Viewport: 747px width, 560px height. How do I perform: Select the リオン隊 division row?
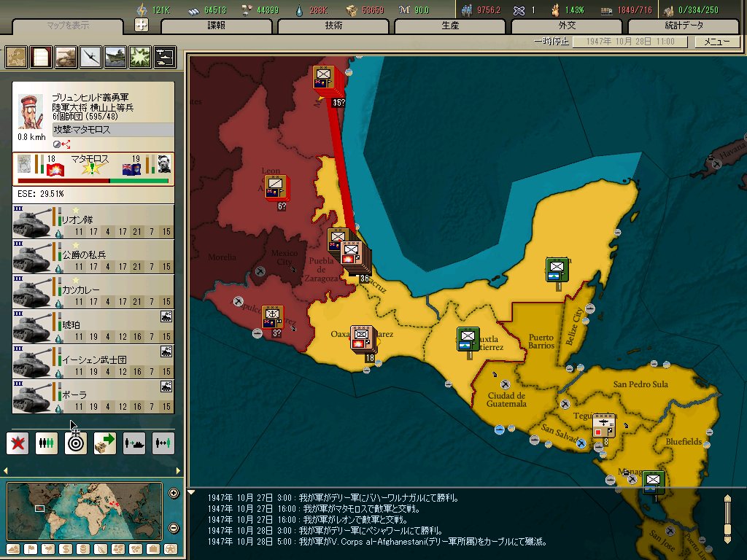pos(93,222)
